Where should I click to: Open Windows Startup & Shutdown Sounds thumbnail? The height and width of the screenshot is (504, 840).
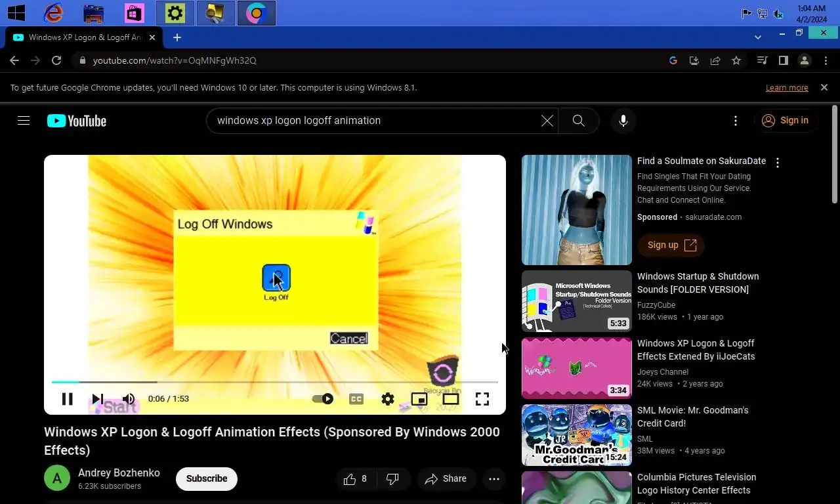(577, 301)
